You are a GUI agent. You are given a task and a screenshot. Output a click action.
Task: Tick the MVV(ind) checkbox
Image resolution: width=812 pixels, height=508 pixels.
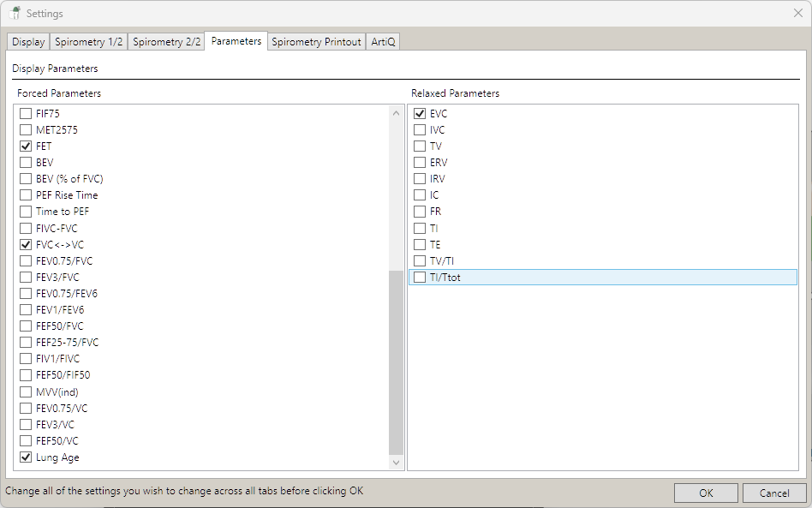[x=26, y=392]
